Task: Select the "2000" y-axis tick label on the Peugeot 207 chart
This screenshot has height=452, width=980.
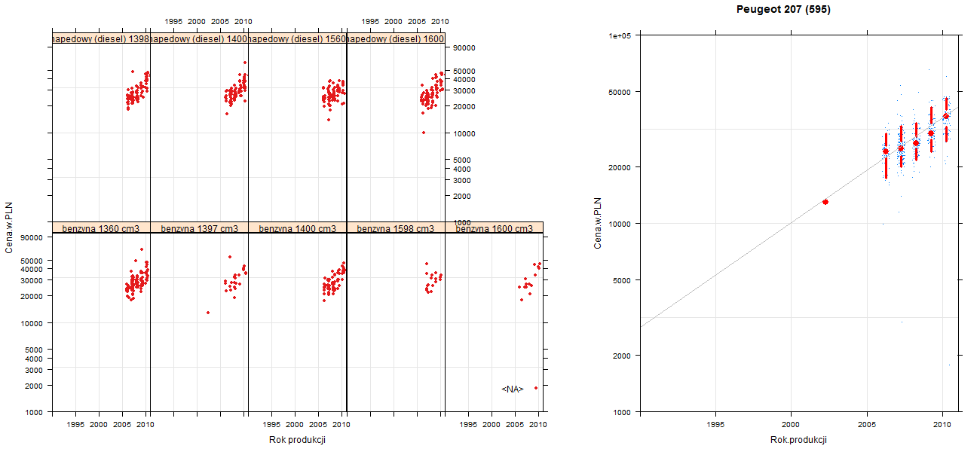Action: click(x=623, y=355)
